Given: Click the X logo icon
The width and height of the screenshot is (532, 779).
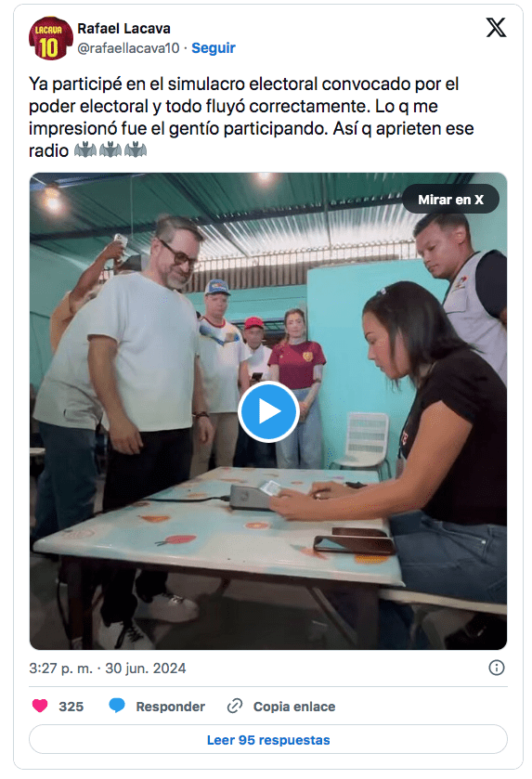Looking at the screenshot, I should click(496, 27).
